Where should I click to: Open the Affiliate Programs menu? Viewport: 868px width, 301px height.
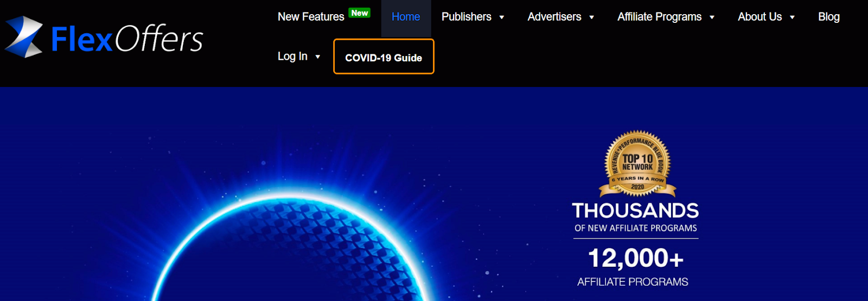point(660,17)
